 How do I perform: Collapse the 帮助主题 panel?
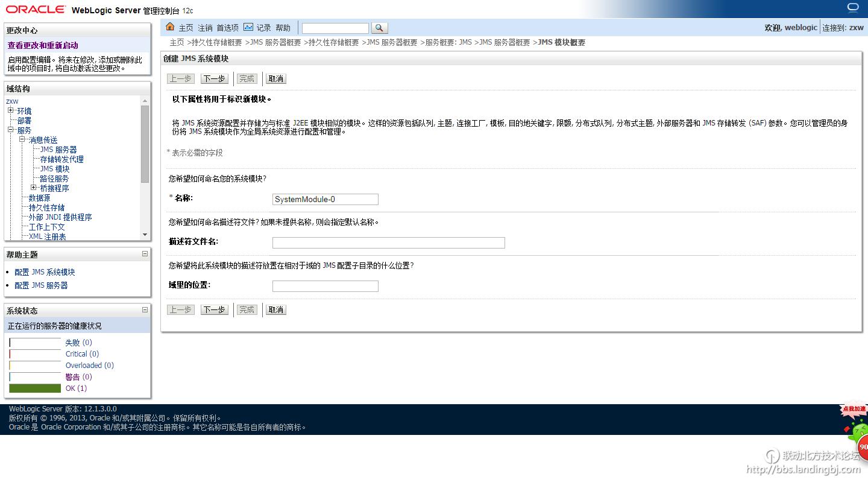tap(144, 254)
